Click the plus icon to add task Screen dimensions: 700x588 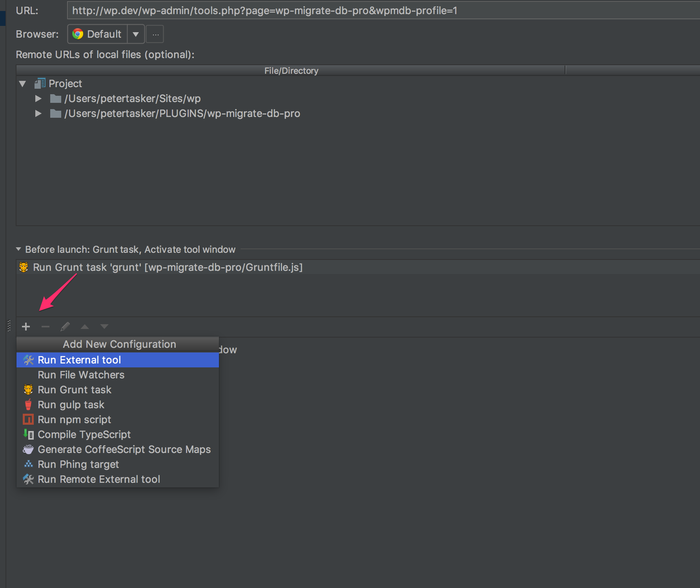(x=26, y=327)
